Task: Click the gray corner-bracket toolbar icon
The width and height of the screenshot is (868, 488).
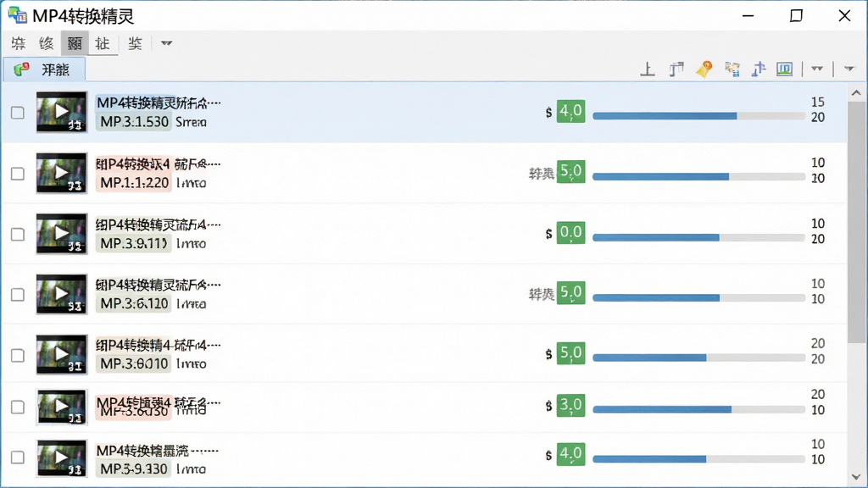Action: (676, 69)
